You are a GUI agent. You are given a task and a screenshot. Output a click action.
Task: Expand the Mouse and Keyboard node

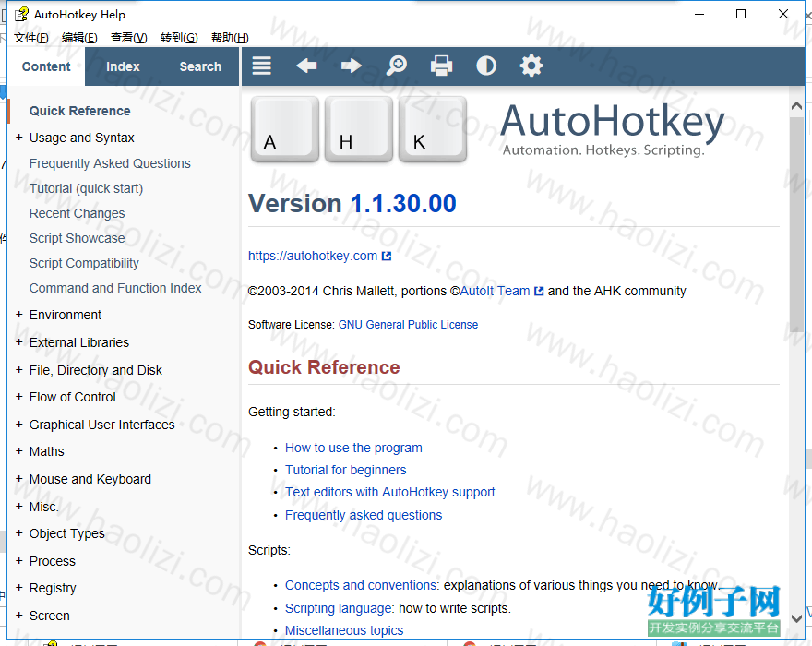[19, 478]
